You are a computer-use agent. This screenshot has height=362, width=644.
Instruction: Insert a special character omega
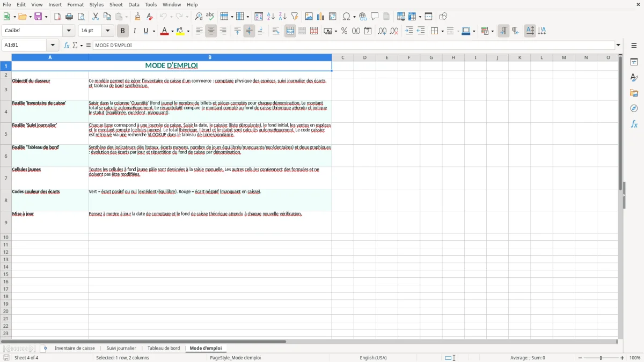point(347,17)
